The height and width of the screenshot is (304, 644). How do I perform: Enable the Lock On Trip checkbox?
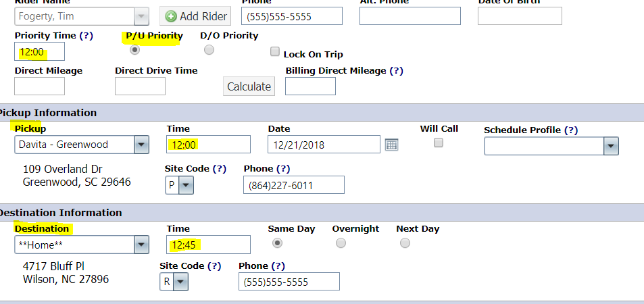(x=275, y=51)
